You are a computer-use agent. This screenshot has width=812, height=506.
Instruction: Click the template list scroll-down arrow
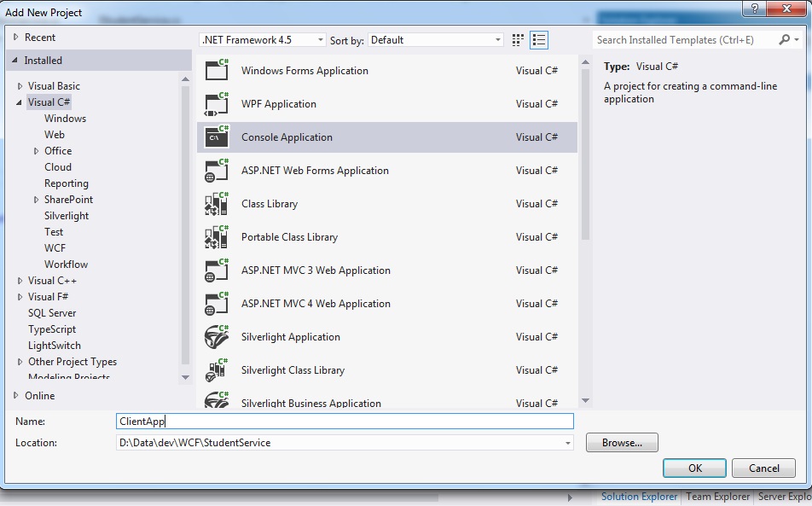[x=586, y=400]
